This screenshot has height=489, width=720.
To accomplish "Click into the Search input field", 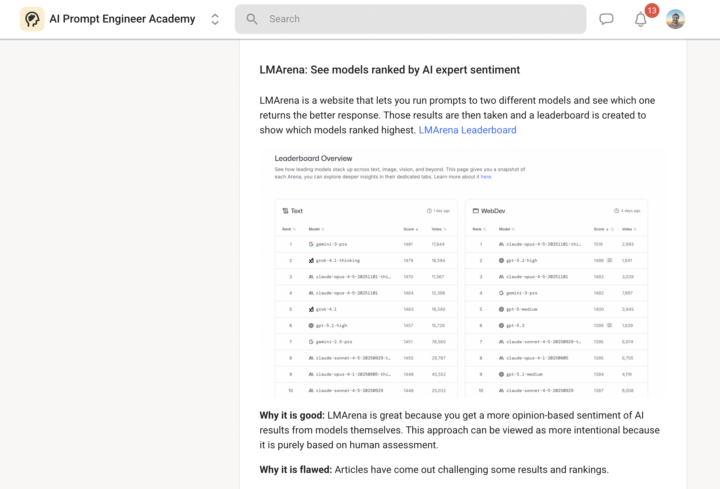I will coord(420,19).
